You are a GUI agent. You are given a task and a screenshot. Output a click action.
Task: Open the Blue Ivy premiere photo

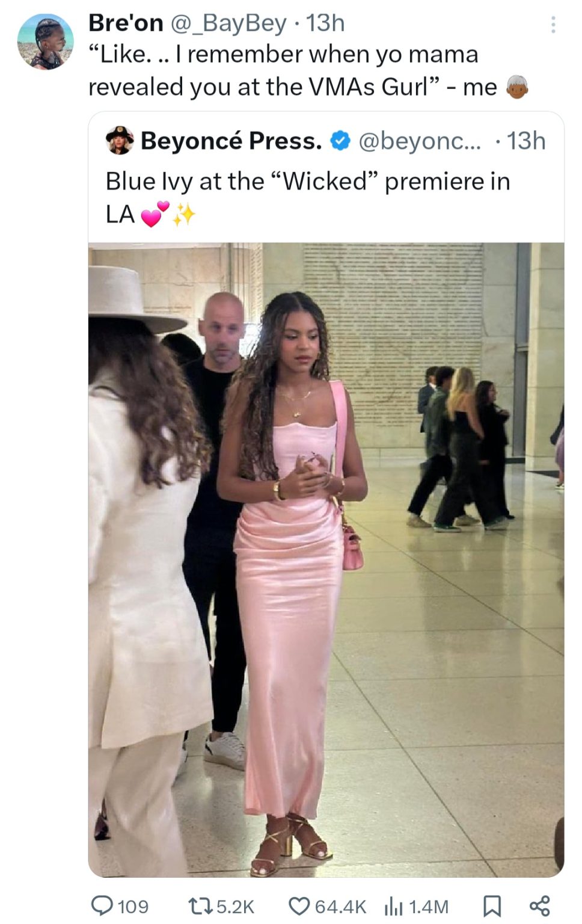[x=326, y=559]
